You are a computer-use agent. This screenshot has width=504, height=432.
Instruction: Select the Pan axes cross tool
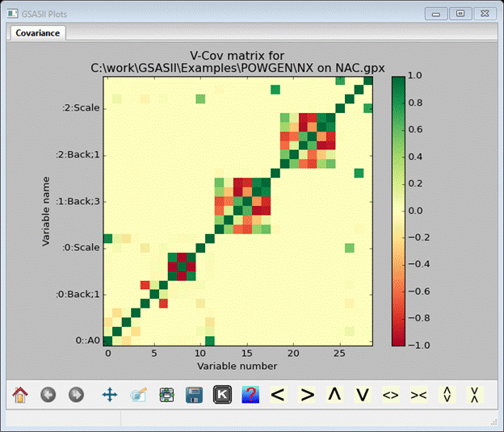(x=110, y=395)
